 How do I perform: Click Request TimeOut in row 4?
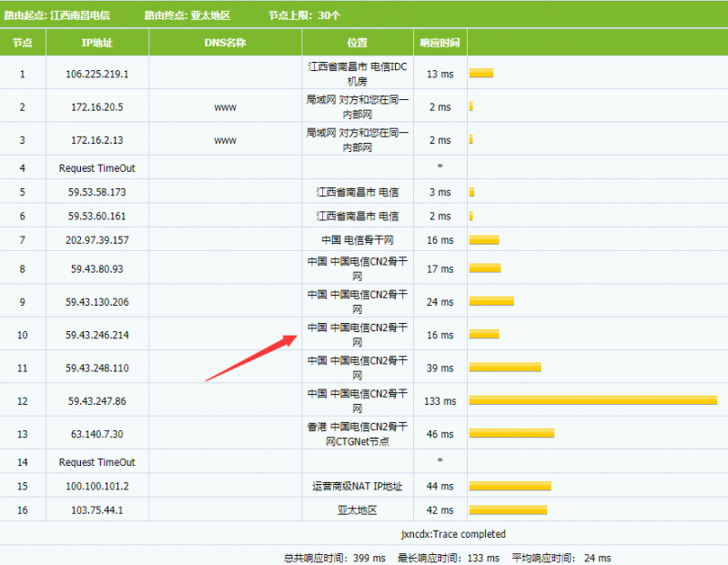(97, 168)
